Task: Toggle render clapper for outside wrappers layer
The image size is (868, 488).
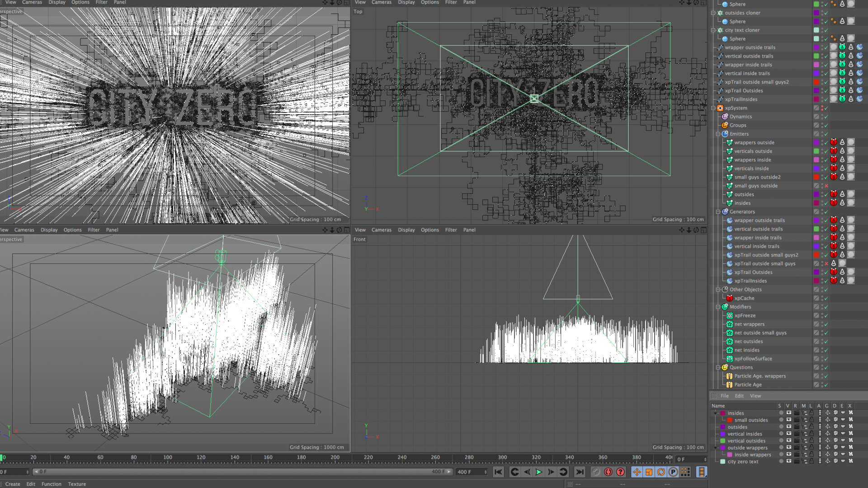Action: (x=797, y=448)
